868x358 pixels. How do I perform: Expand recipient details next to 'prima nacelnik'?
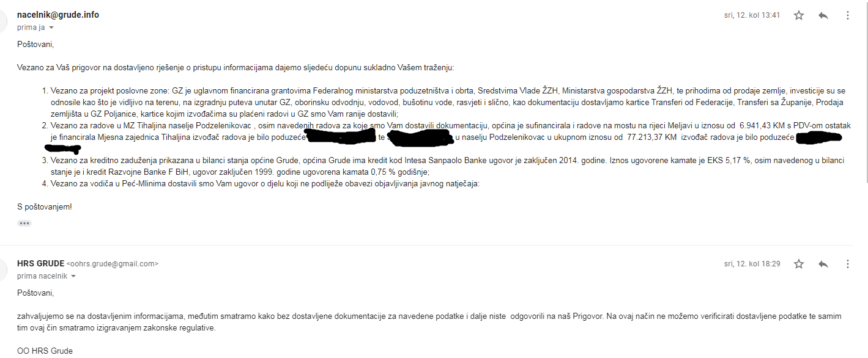73,276
